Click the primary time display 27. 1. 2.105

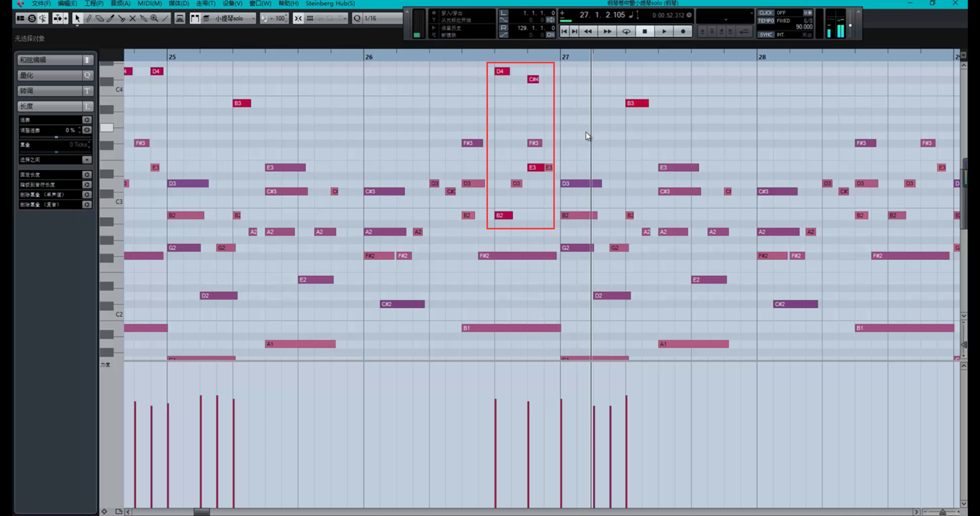click(602, 15)
